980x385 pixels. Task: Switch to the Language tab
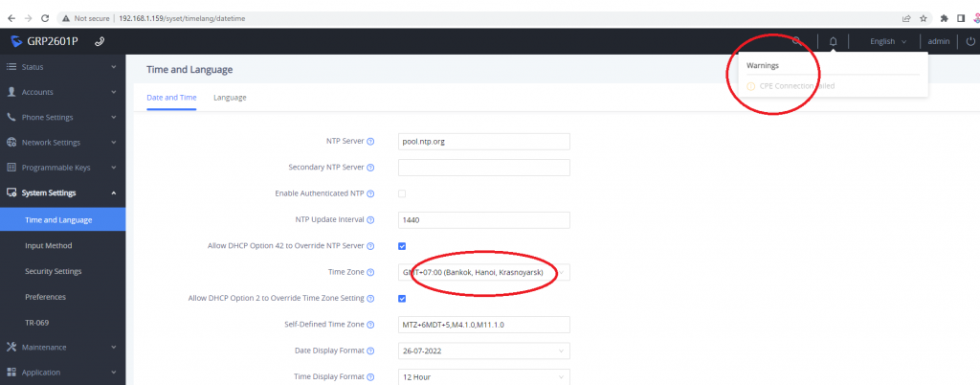230,98
